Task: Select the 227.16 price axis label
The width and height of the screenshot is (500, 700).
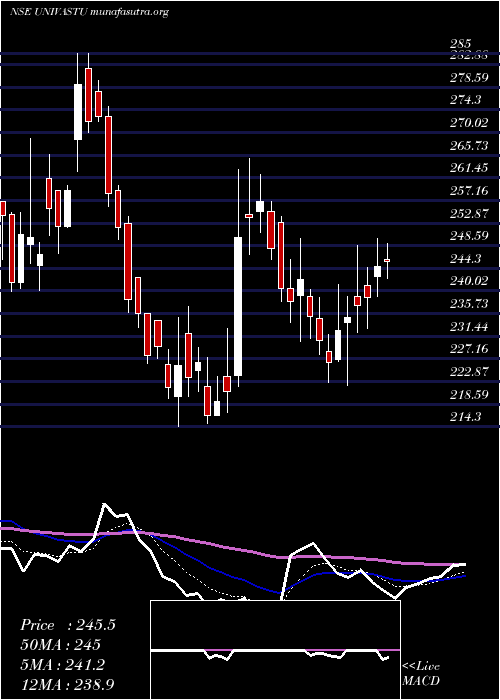Action: pos(470,349)
